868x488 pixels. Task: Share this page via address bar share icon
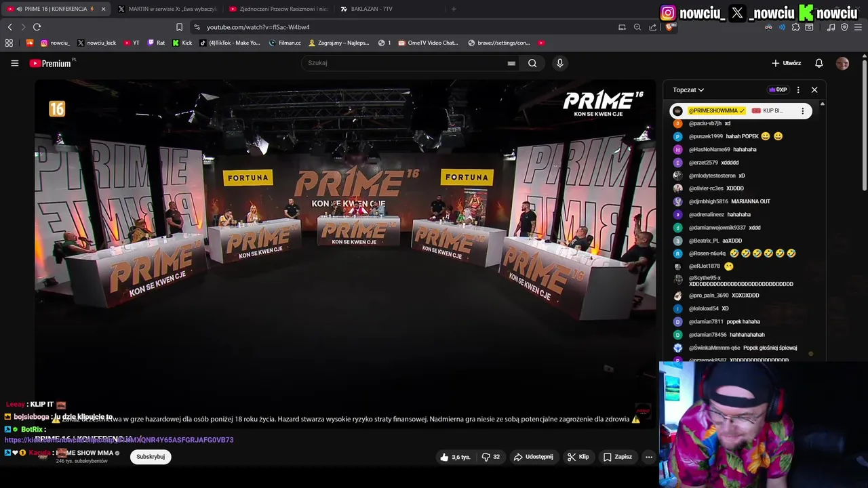pos(652,27)
